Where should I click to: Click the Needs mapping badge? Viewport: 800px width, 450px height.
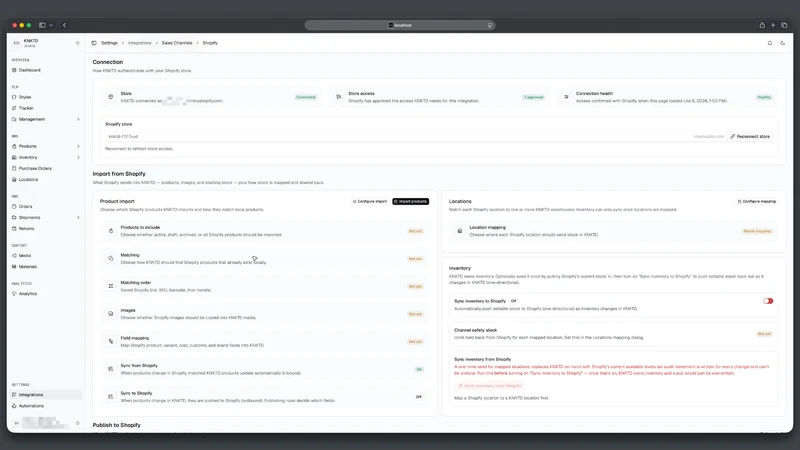(757, 231)
